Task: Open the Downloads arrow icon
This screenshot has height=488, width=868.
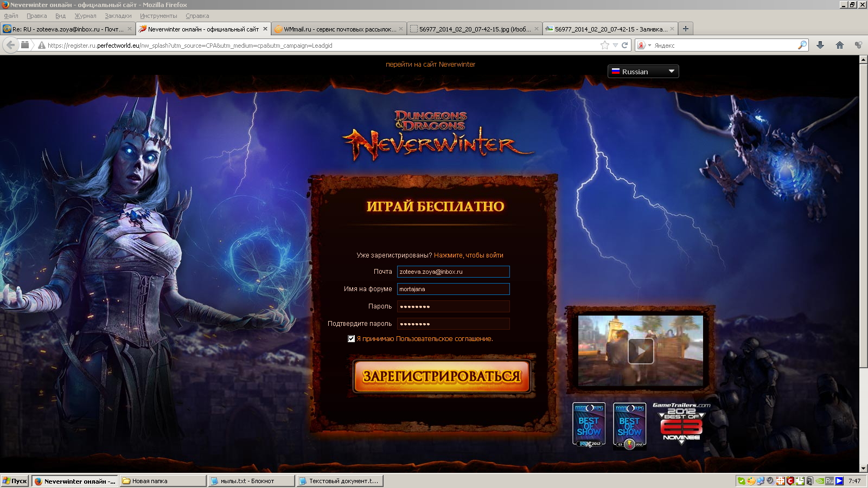Action: click(x=820, y=46)
